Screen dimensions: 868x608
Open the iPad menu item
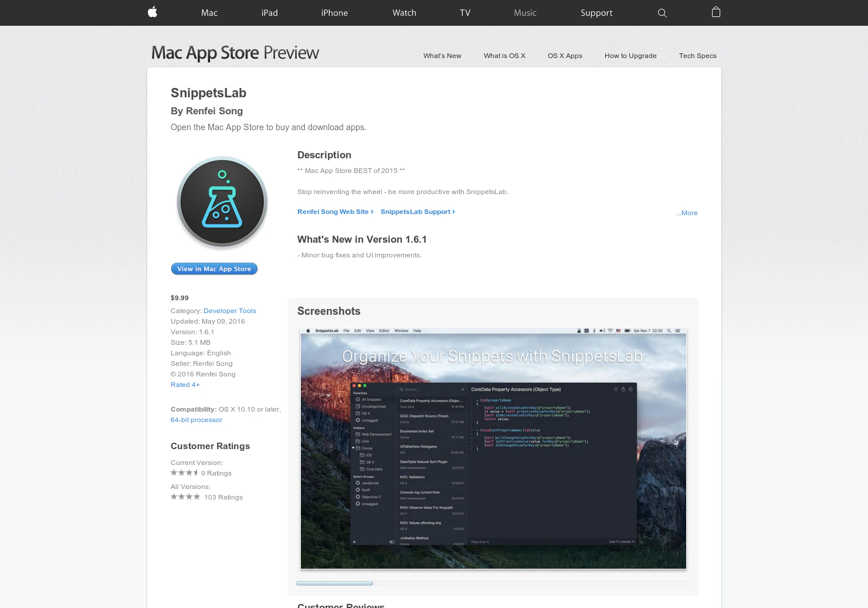[x=270, y=13]
